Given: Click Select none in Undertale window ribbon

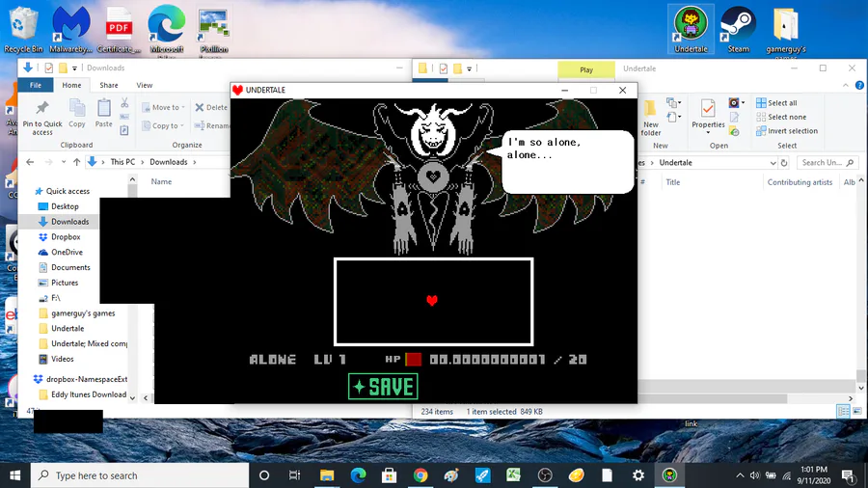Looking at the screenshot, I should coord(781,117).
